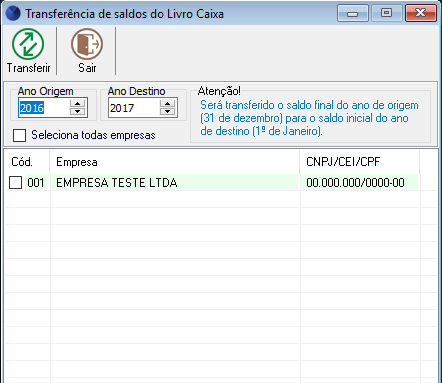Enable Seleciona todas empresas checkbox
This screenshot has height=383, width=442.
tap(19, 135)
